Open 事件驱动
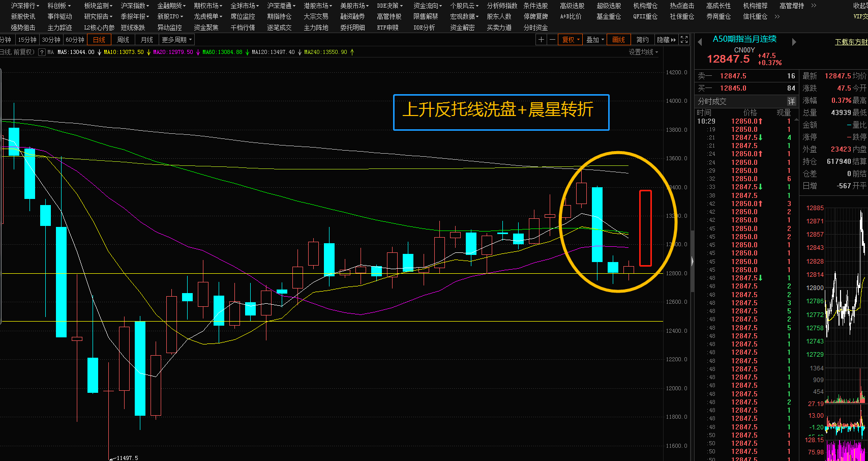 coord(59,17)
